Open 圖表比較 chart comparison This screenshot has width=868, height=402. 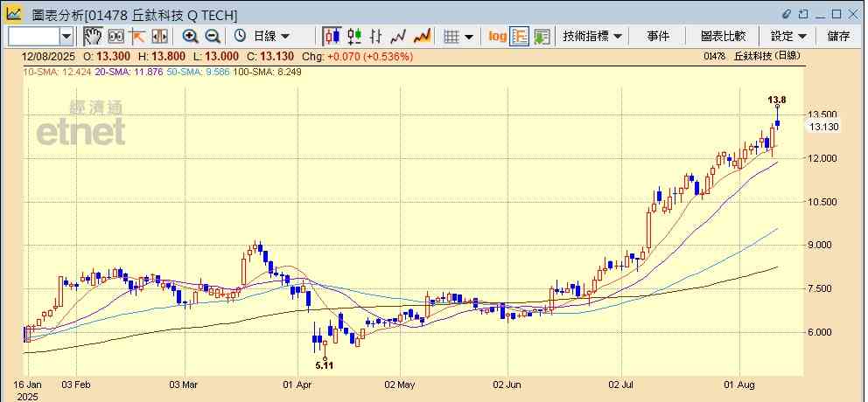723,37
